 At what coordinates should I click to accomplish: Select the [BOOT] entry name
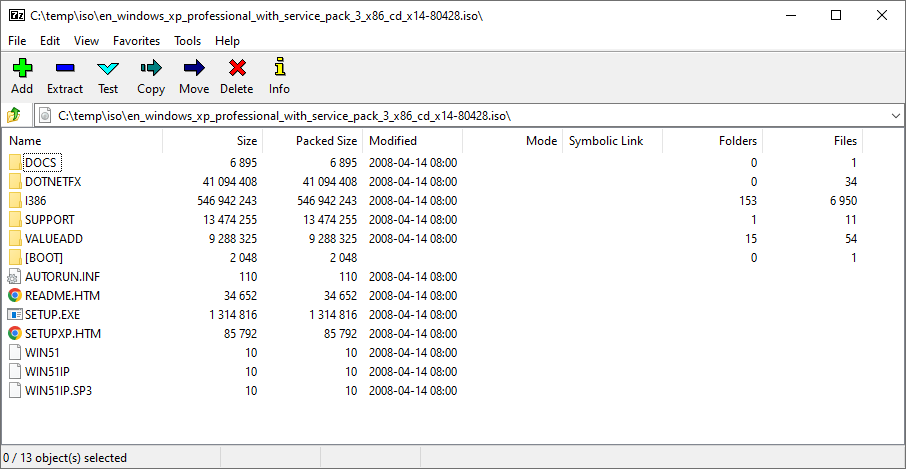(44, 258)
